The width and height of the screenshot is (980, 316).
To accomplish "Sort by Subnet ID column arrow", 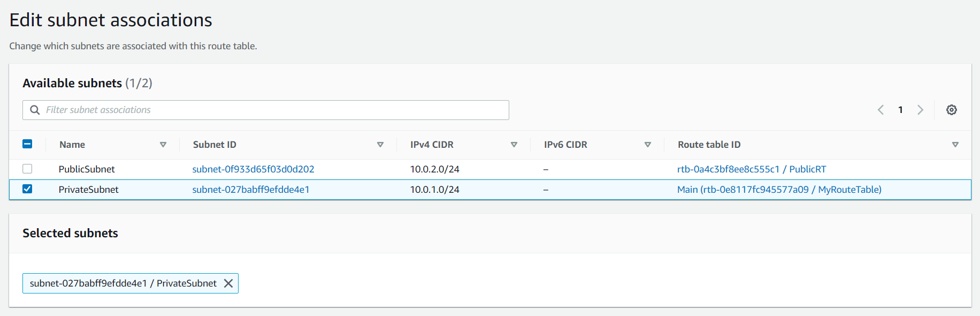I will tap(380, 145).
